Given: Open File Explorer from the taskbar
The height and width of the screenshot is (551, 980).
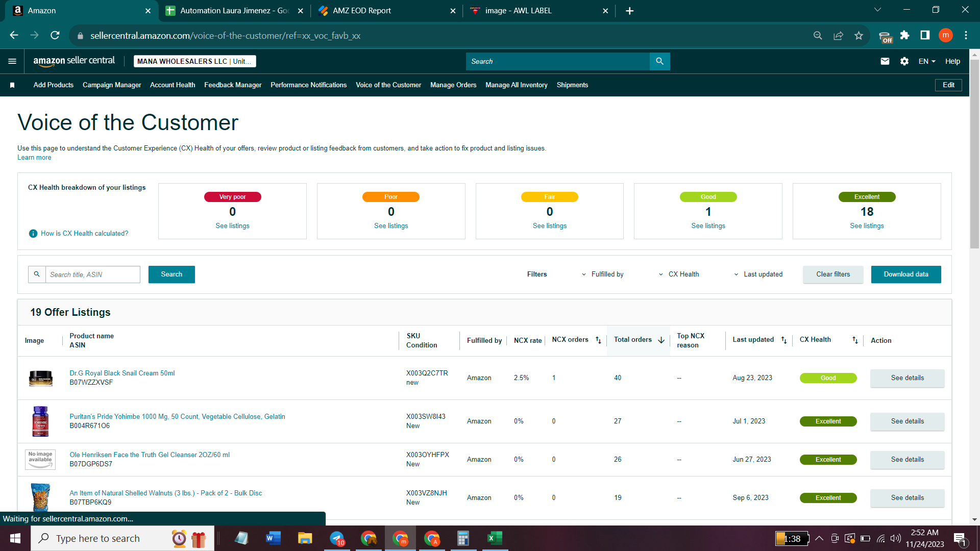Looking at the screenshot, I should (305, 538).
